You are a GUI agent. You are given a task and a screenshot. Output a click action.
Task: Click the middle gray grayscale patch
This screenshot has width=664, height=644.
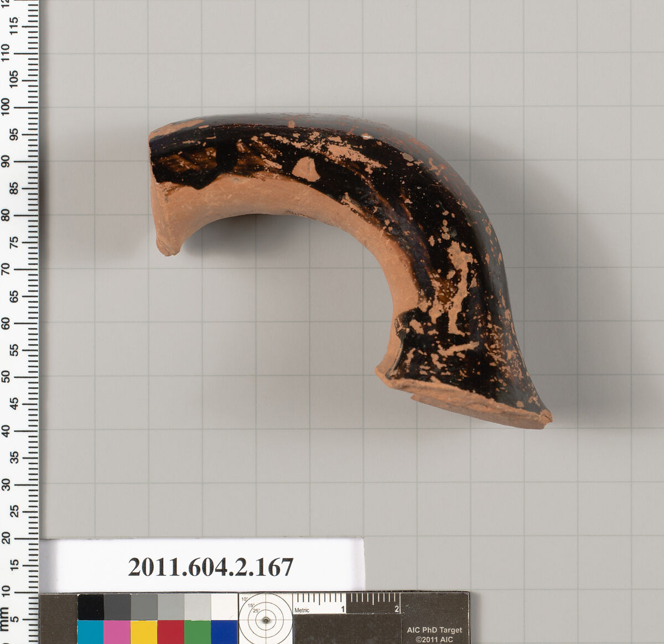144,607
